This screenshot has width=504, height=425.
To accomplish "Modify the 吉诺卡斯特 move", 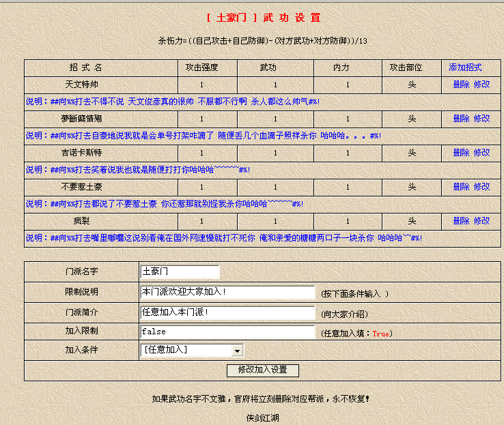I will tap(481, 153).
